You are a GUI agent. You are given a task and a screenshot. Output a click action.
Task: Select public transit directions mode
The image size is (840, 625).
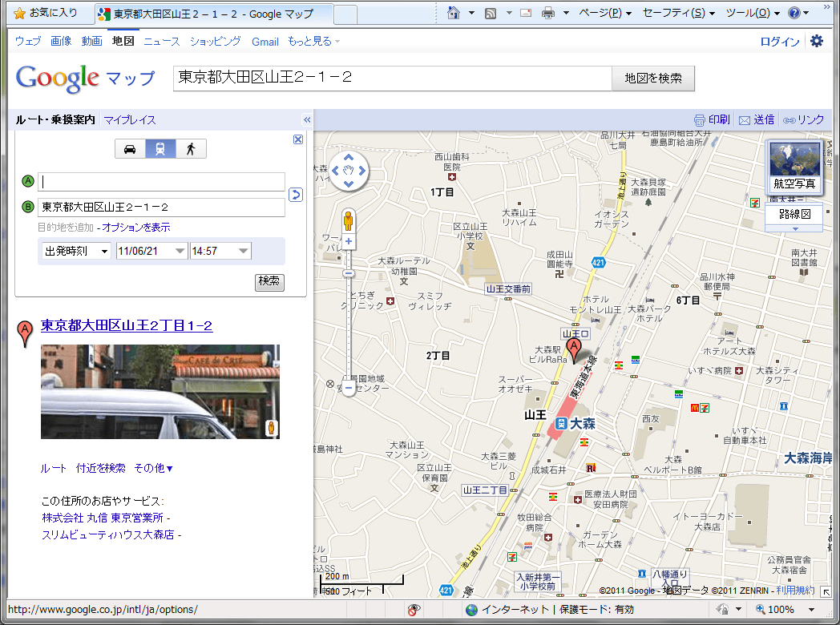pyautogui.click(x=160, y=149)
